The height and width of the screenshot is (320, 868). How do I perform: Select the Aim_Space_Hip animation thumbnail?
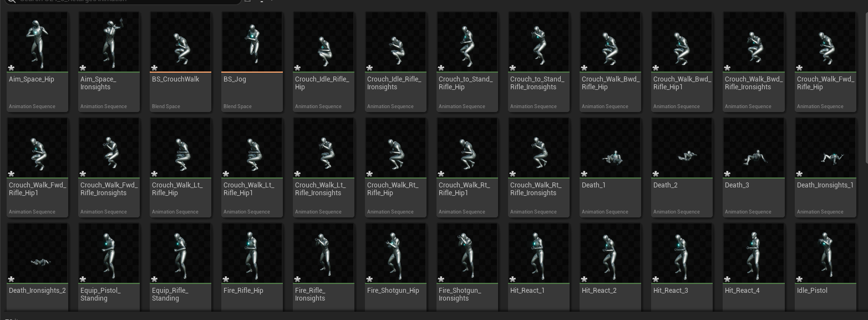37,42
